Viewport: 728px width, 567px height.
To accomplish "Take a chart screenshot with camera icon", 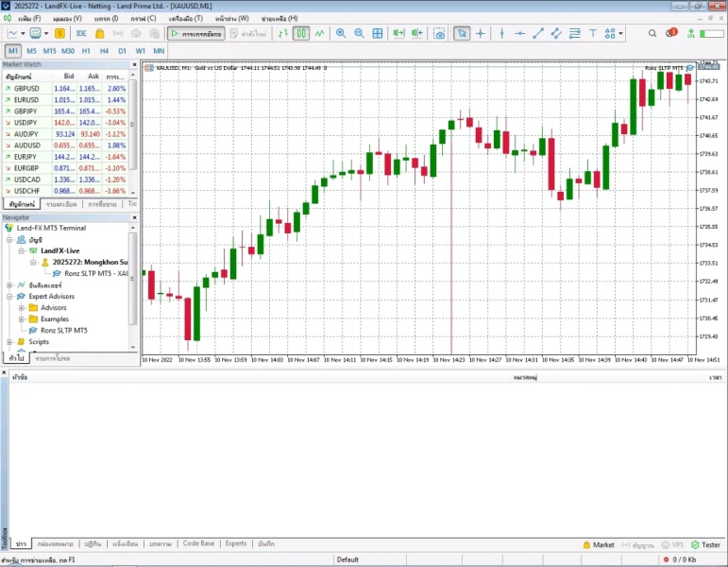I will coord(439,33).
